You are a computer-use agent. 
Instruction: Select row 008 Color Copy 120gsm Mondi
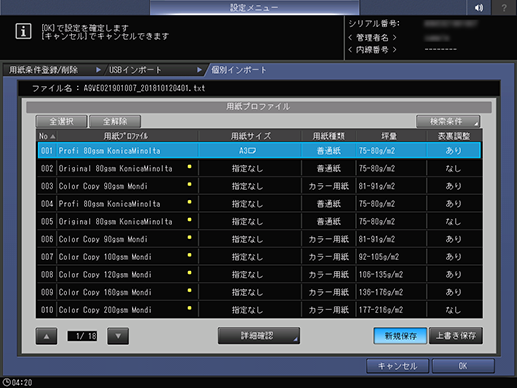tap(259, 274)
